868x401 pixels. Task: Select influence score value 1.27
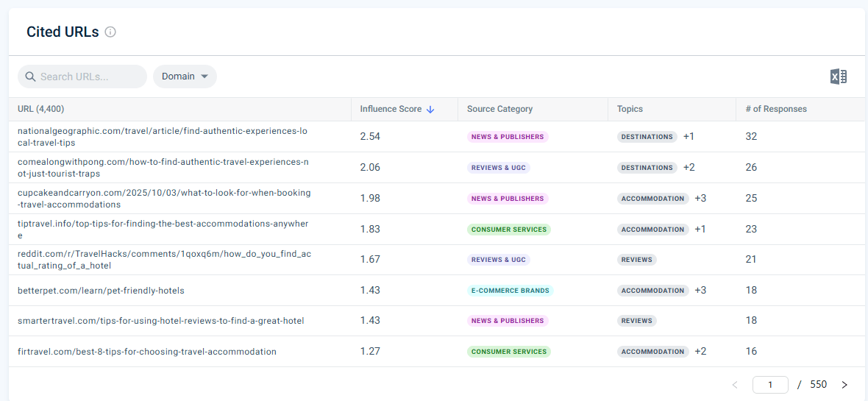tap(370, 352)
